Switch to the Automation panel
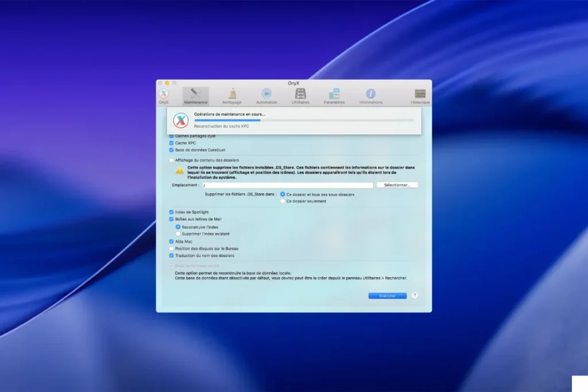 point(266,95)
